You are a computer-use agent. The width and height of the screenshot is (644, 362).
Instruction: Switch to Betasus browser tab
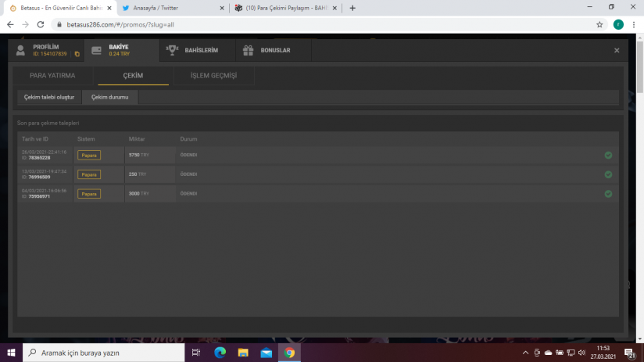click(x=61, y=8)
